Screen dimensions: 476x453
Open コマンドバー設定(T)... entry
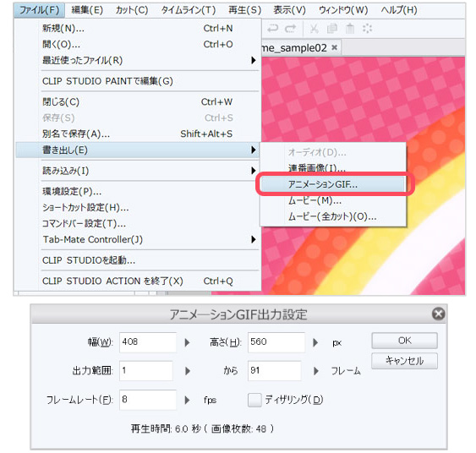click(x=138, y=224)
